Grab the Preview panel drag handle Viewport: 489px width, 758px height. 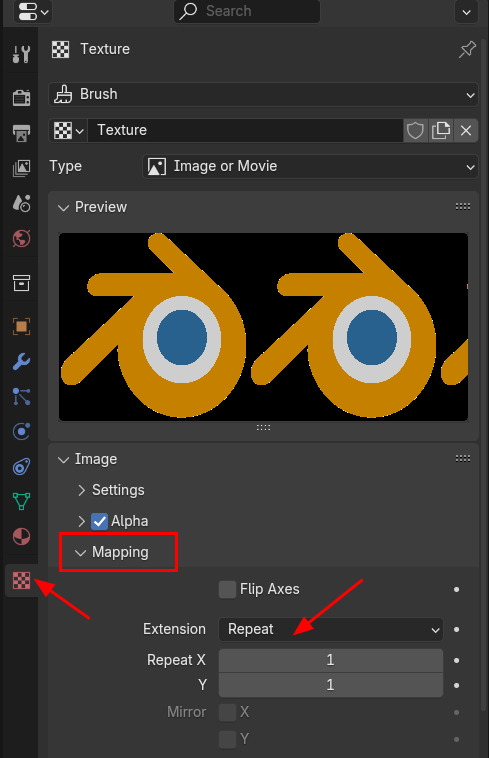[463, 207]
